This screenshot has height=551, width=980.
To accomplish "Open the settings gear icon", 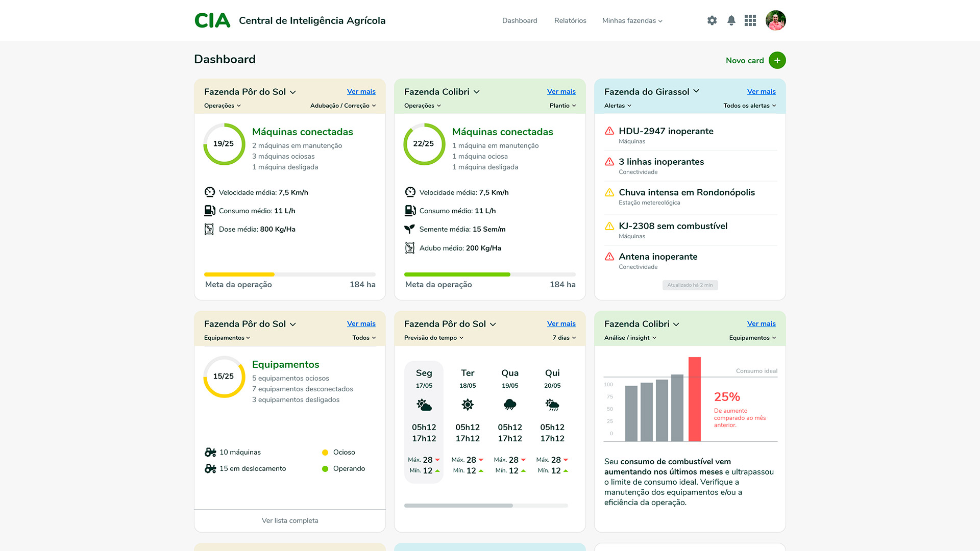I will [x=712, y=20].
